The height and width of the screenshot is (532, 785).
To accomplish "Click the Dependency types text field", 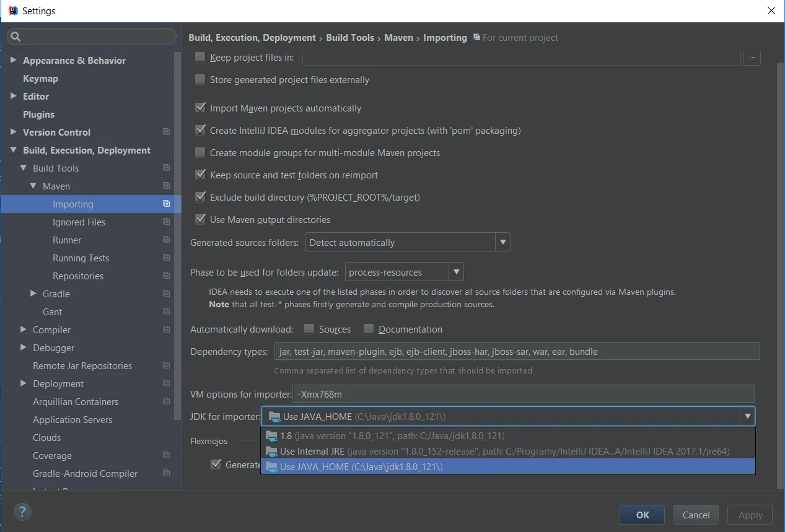I will 517,351.
